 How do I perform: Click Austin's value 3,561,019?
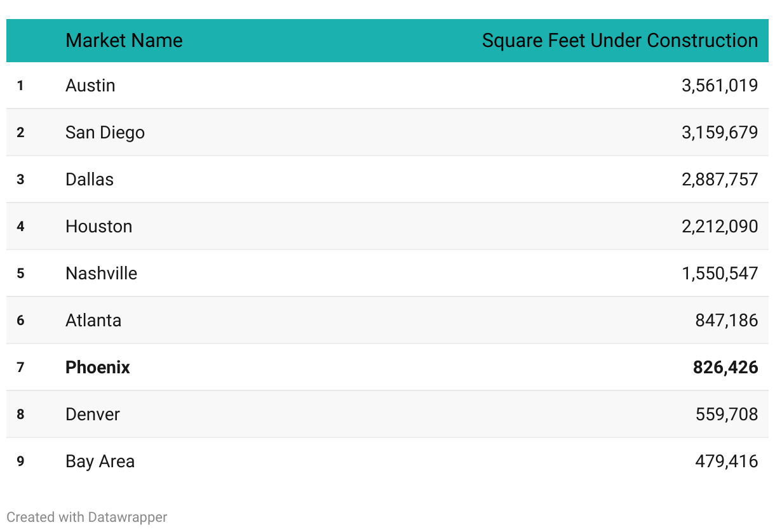720,86
